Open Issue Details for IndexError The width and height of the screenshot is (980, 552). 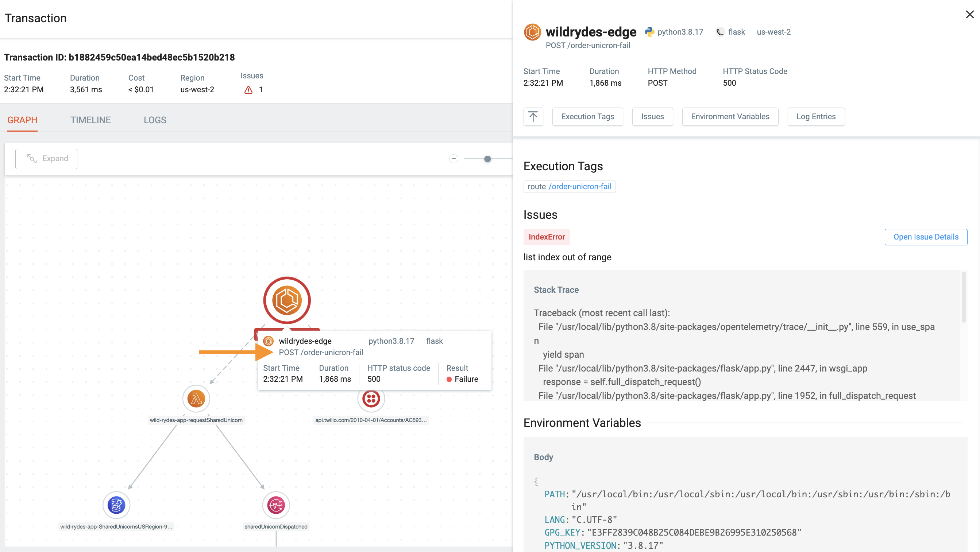(926, 237)
